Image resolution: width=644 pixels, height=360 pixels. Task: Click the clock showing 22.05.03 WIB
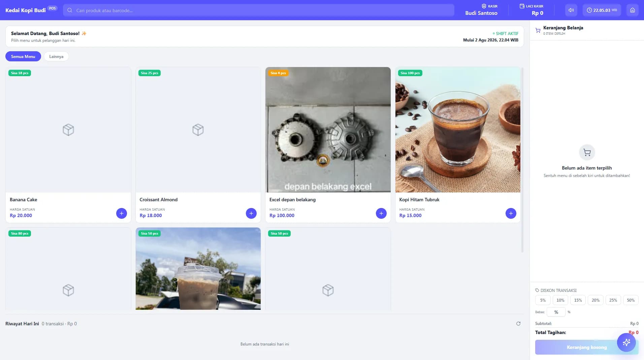tap(602, 10)
